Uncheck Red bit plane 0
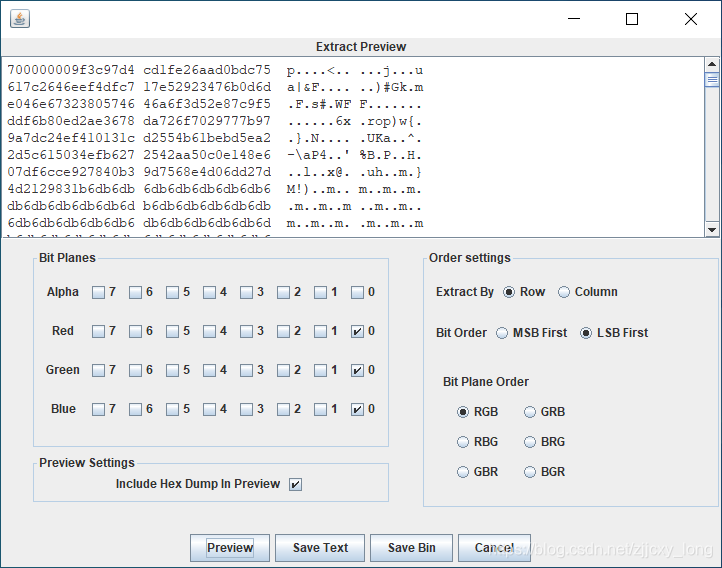Screen dimensions: 722x568 click(357, 331)
